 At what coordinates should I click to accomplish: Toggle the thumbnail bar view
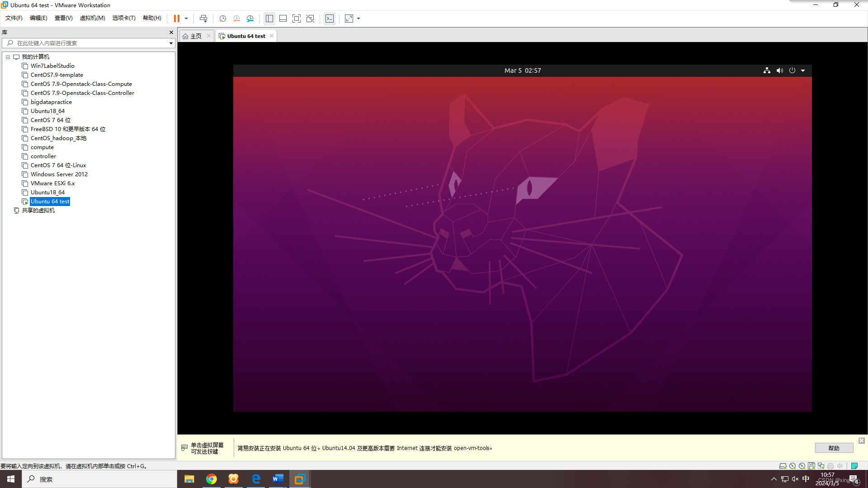pos(283,19)
